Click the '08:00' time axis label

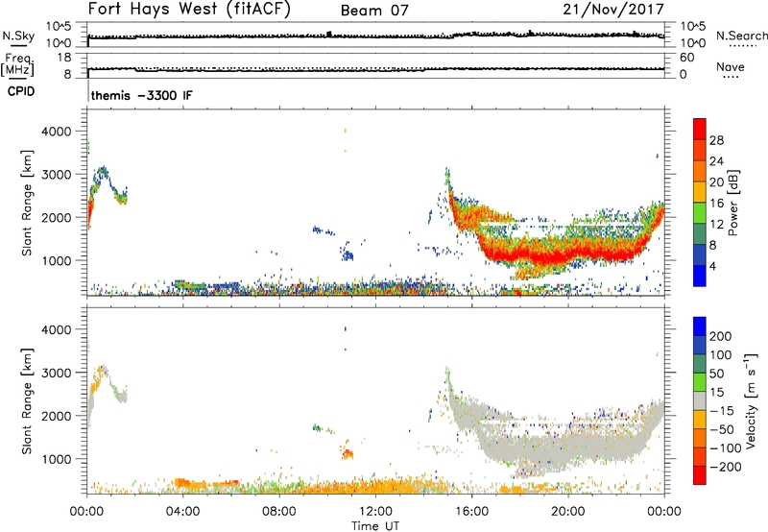pos(279,512)
